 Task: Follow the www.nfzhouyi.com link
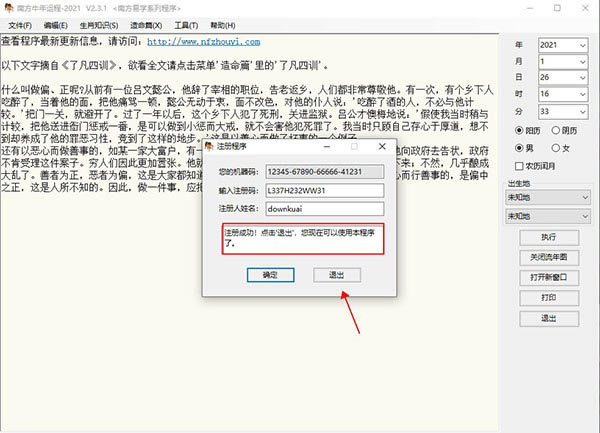(x=204, y=42)
